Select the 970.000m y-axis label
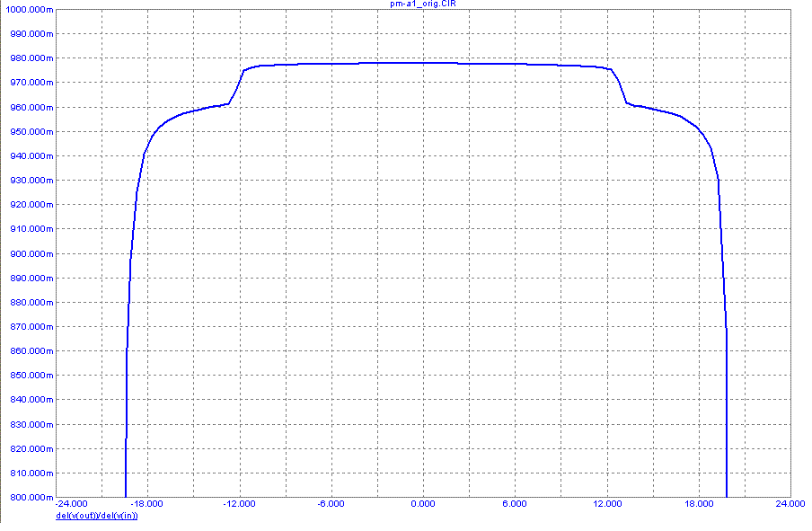Screen dimensions: 812x531 pos(31,83)
